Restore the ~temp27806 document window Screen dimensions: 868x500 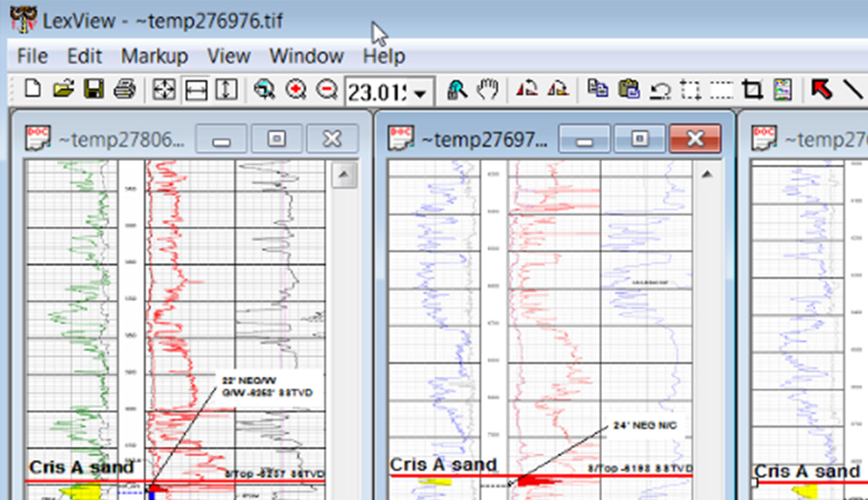click(x=276, y=139)
